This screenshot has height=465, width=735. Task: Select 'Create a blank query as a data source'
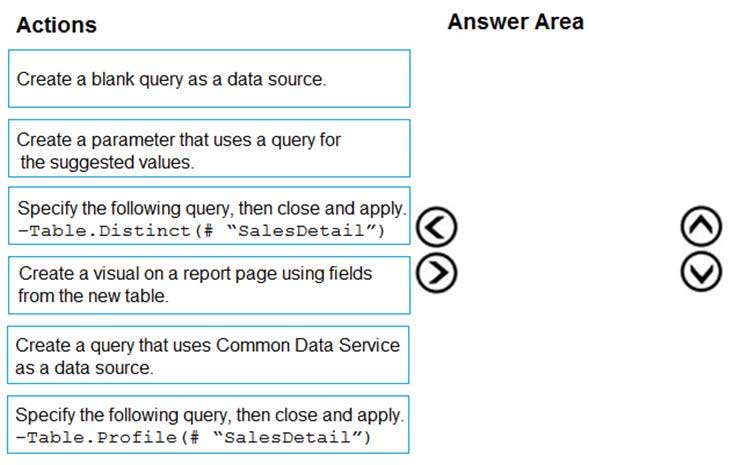209,79
